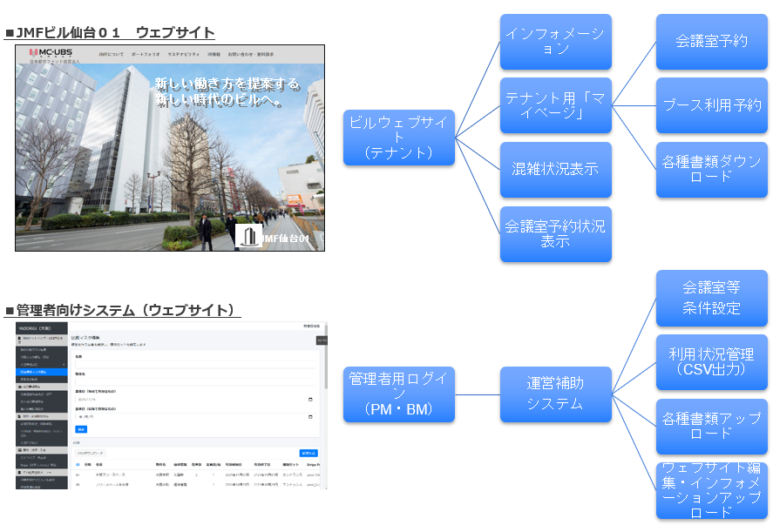Click お問い合わせ・資料請求 in the header
The image size is (773, 532).
[x=251, y=53]
